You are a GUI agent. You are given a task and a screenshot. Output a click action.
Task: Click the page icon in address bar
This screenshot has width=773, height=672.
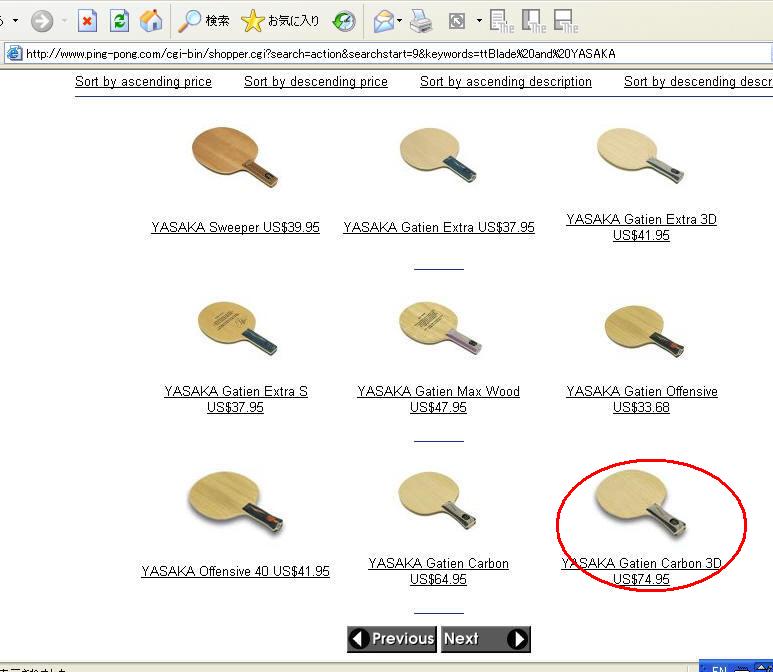(x=14, y=53)
